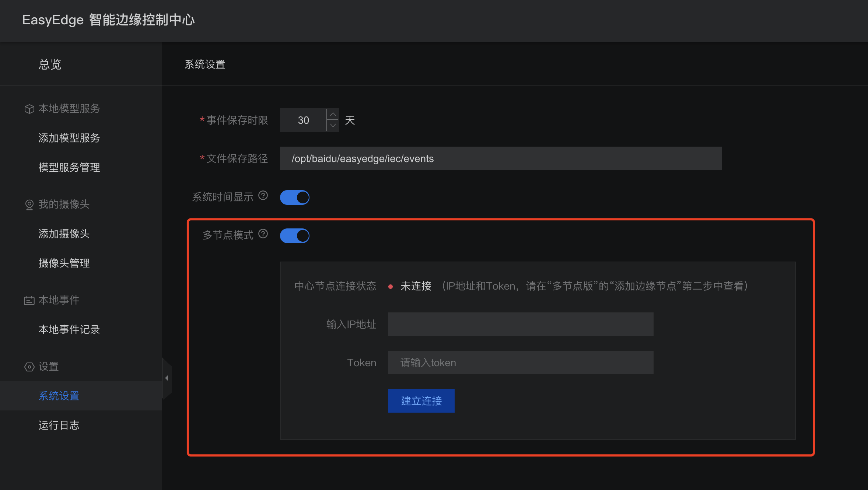This screenshot has height=490, width=868.
Task: Go to Model Service Management
Action: tap(69, 168)
